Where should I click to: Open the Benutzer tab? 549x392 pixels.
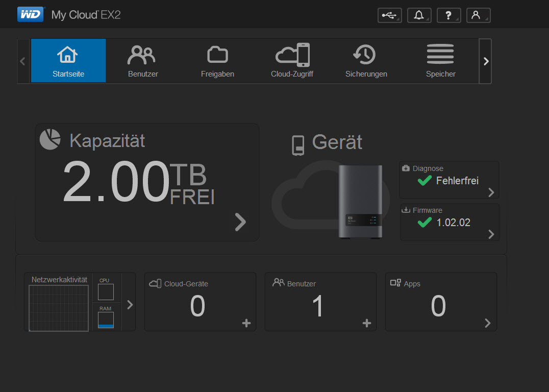143,61
